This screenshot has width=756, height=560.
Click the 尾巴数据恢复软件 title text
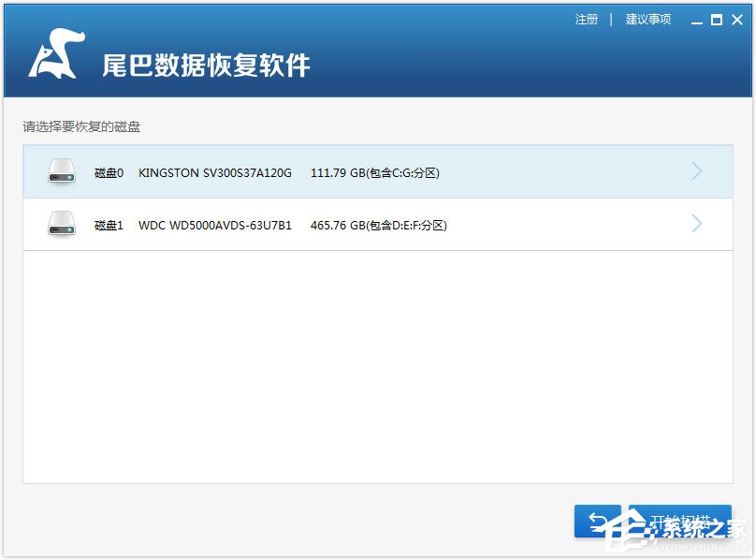click(x=206, y=65)
